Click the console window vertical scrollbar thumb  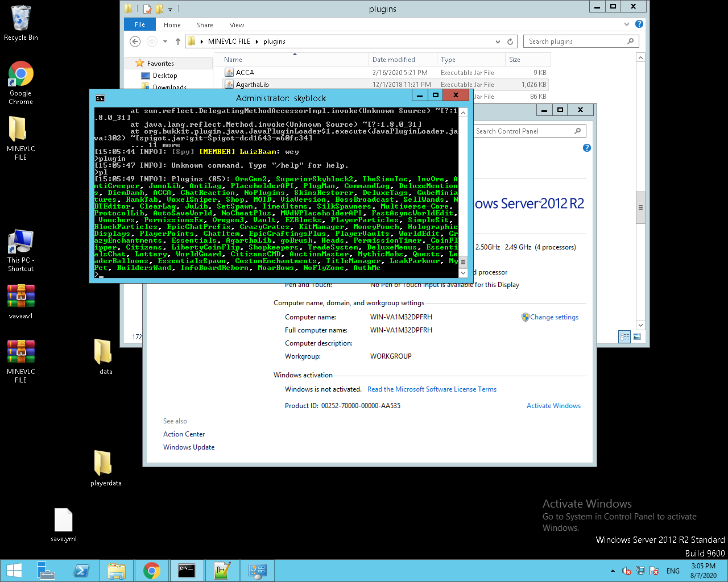pos(463,262)
